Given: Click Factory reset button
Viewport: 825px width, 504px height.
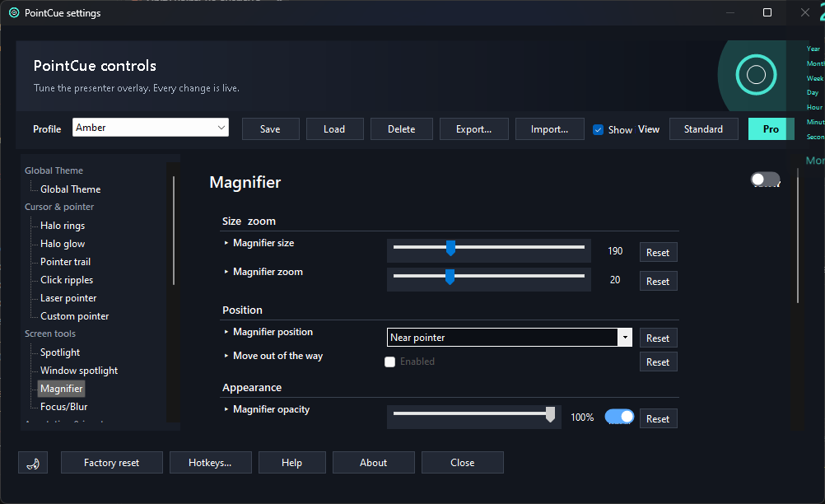Looking at the screenshot, I should point(111,463).
